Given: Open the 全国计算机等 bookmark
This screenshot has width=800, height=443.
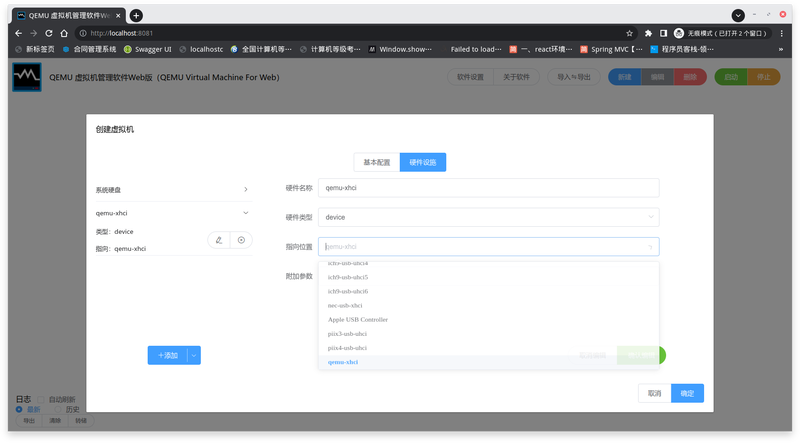Looking at the screenshot, I should click(261, 49).
